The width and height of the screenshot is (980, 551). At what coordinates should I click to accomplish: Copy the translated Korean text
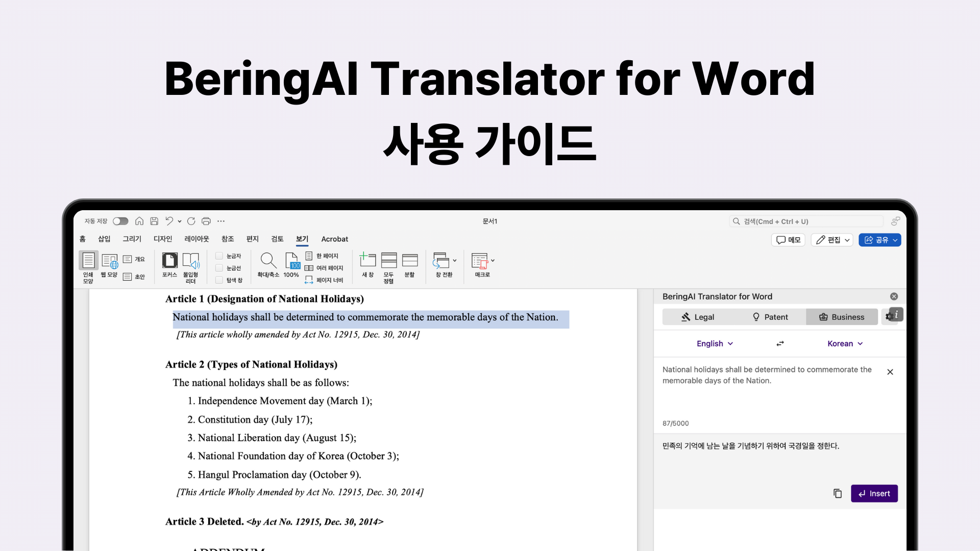(838, 493)
